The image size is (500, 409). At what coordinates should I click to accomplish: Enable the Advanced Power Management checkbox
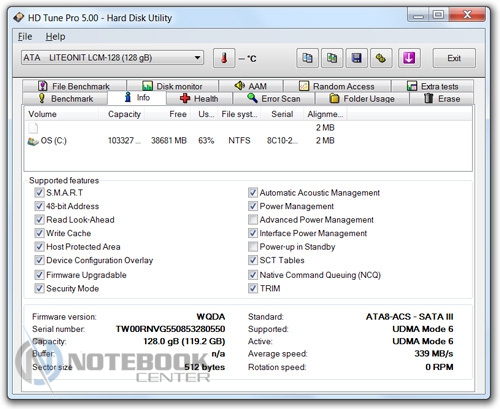253,220
